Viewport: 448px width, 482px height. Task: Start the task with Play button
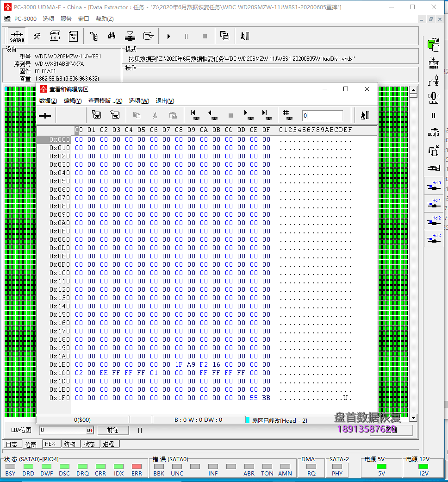168,36
